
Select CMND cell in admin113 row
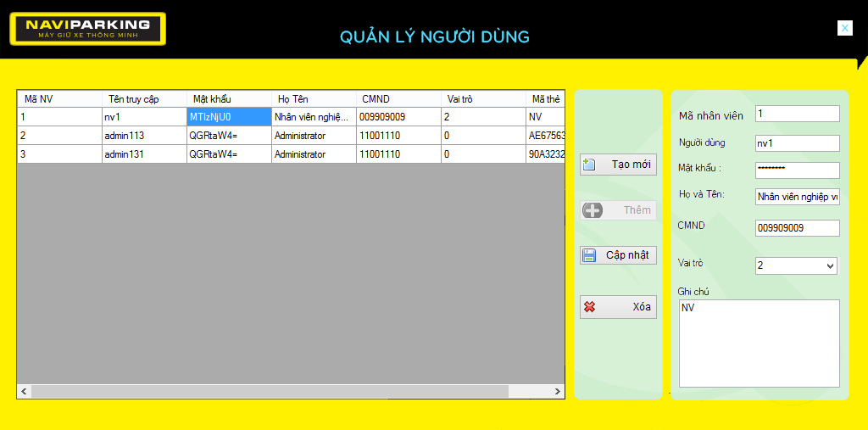point(398,136)
